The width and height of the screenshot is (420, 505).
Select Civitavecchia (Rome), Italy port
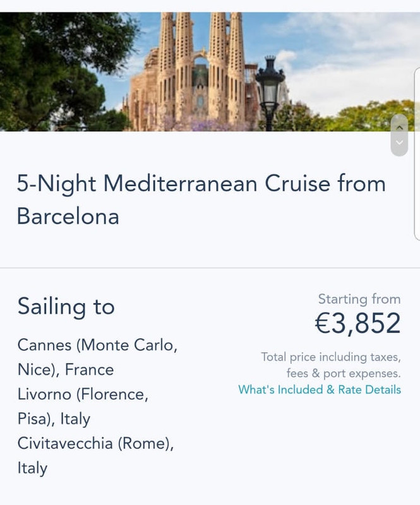click(95, 456)
